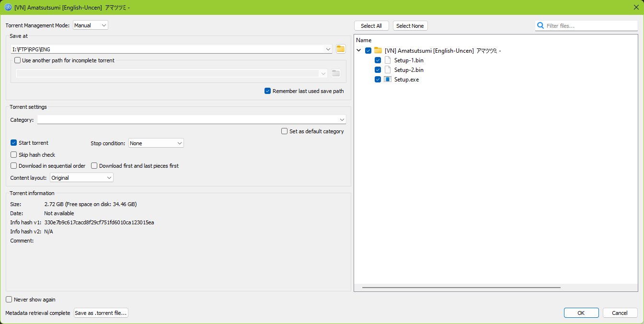Select the Setup-1.bin file row
The width and height of the screenshot is (644, 324).
[409, 60]
